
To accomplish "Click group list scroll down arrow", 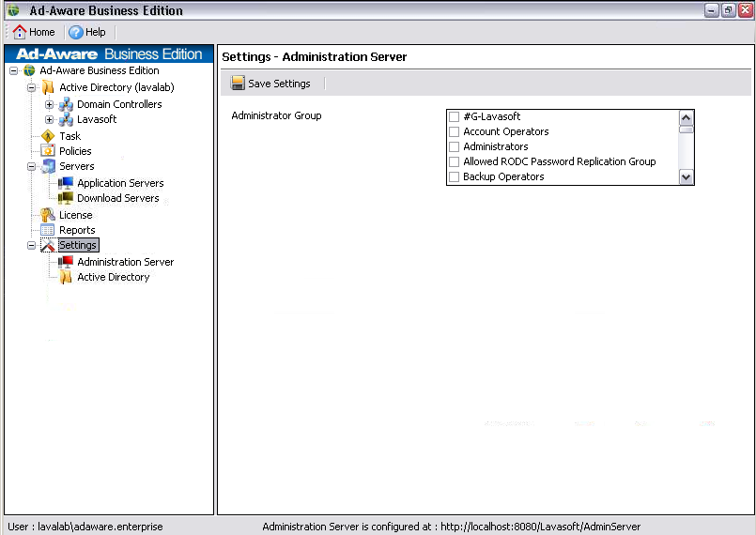I will point(686,176).
